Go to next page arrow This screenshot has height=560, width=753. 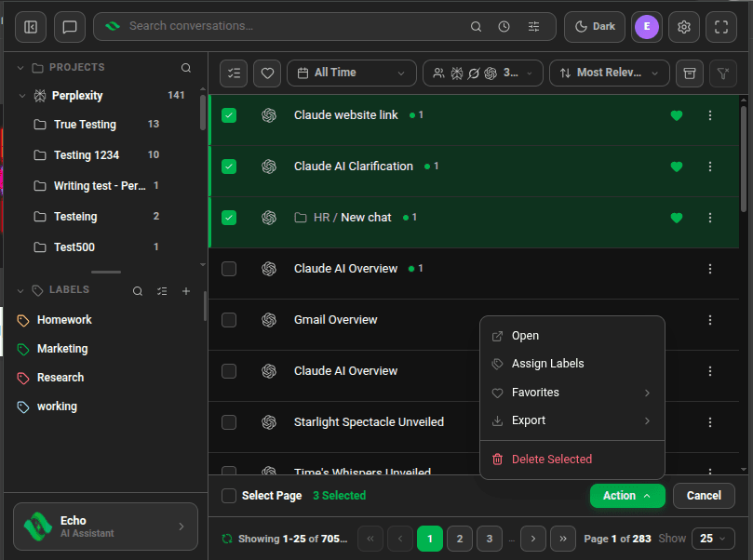point(533,539)
